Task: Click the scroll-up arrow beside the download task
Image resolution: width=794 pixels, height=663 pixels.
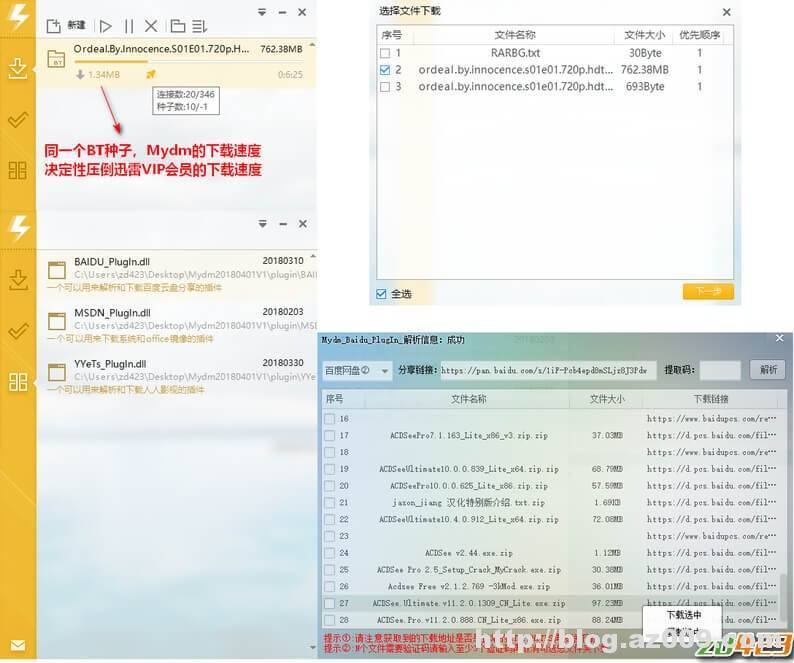Action: 312,46
